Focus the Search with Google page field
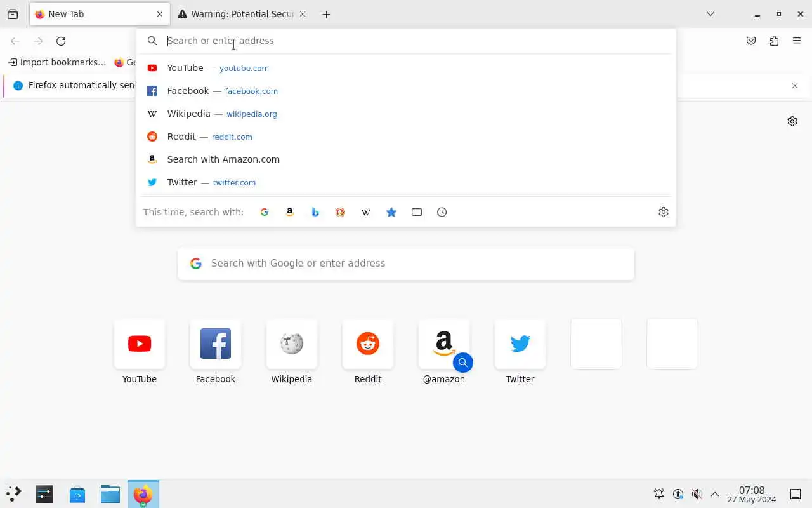Viewport: 812px width, 508px height. click(406, 264)
